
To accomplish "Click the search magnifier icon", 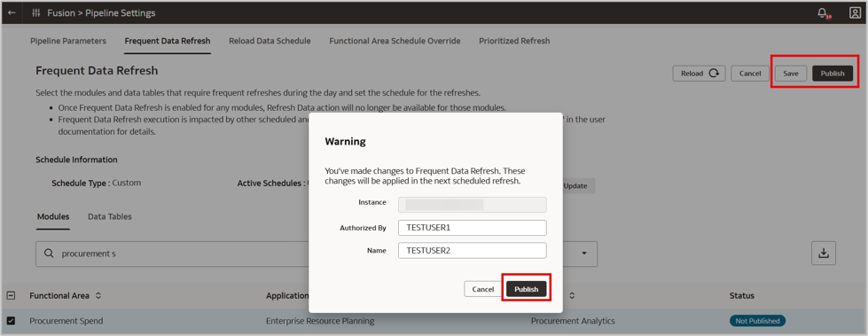I will pyautogui.click(x=49, y=254).
